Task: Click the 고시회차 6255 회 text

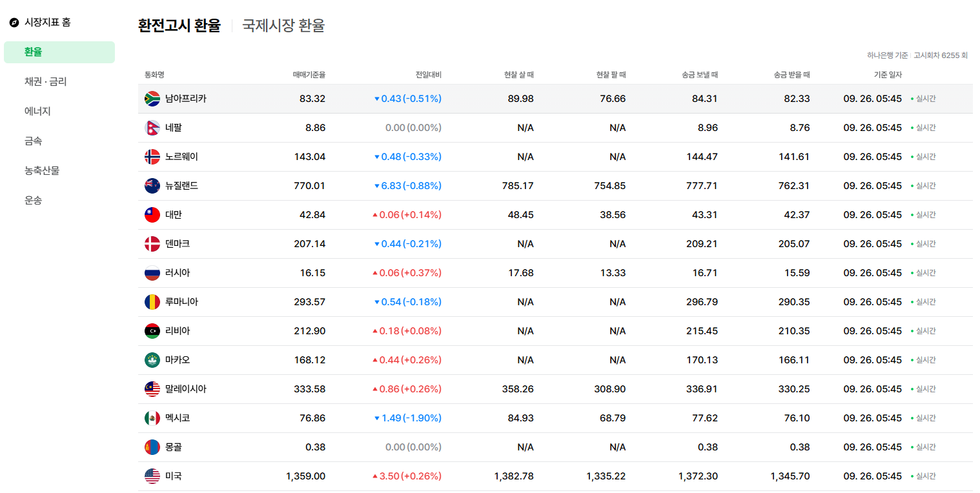Action: [x=941, y=55]
